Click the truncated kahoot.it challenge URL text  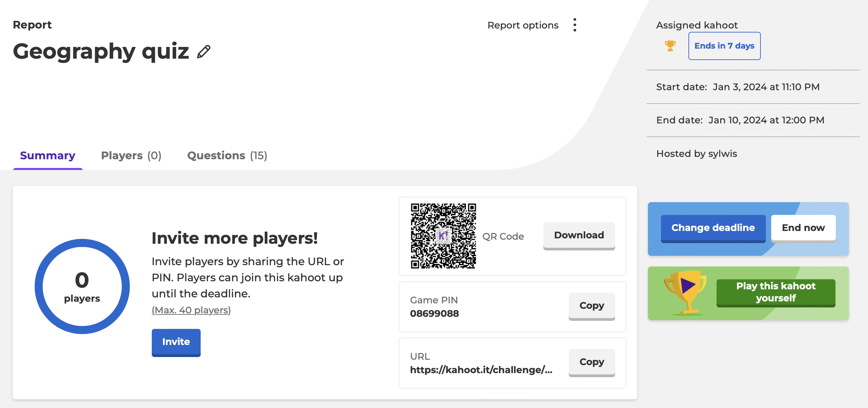point(481,370)
